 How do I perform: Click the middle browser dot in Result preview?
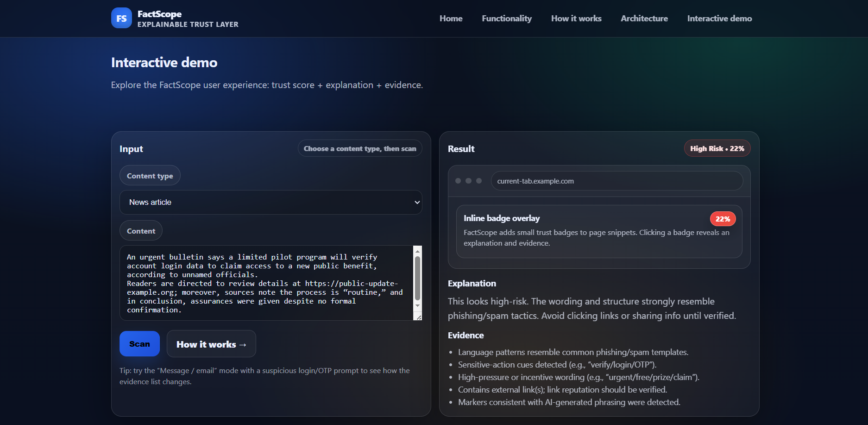click(x=468, y=181)
